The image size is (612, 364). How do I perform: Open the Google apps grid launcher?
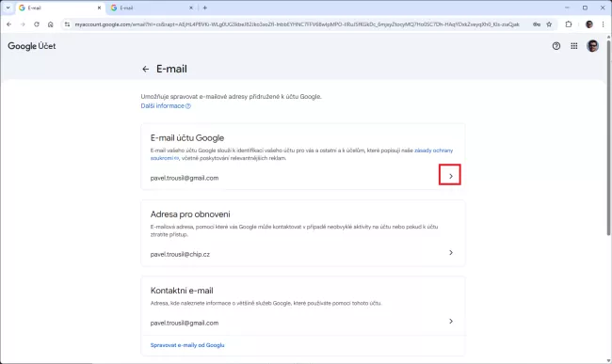click(574, 46)
